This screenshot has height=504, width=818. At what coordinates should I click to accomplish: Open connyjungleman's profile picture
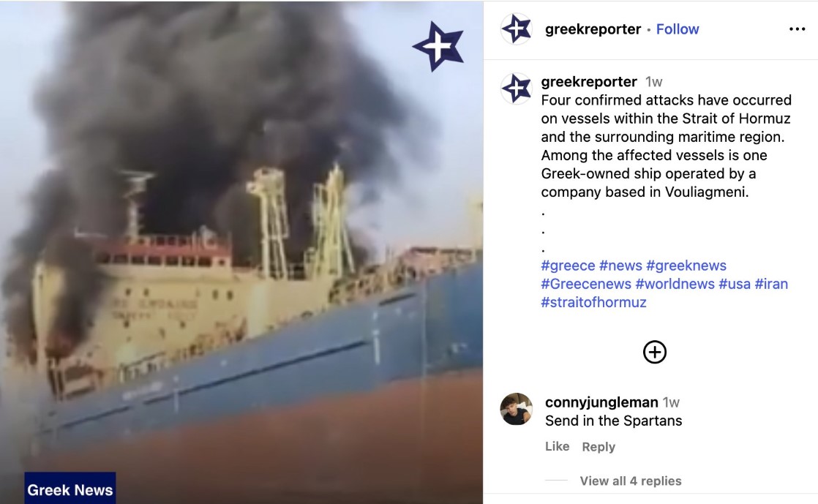[x=516, y=409]
